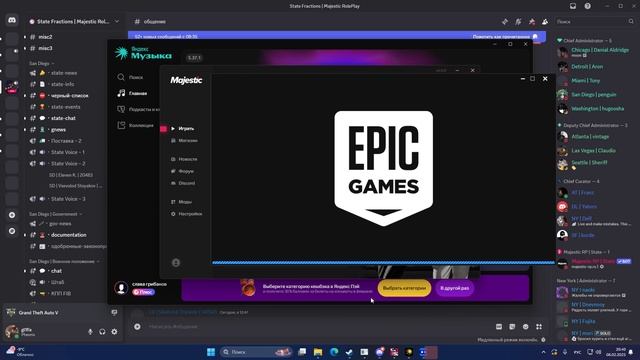This screenshot has height=360, width=640.
Task: Open the gov-news channel
Action: 60,224
